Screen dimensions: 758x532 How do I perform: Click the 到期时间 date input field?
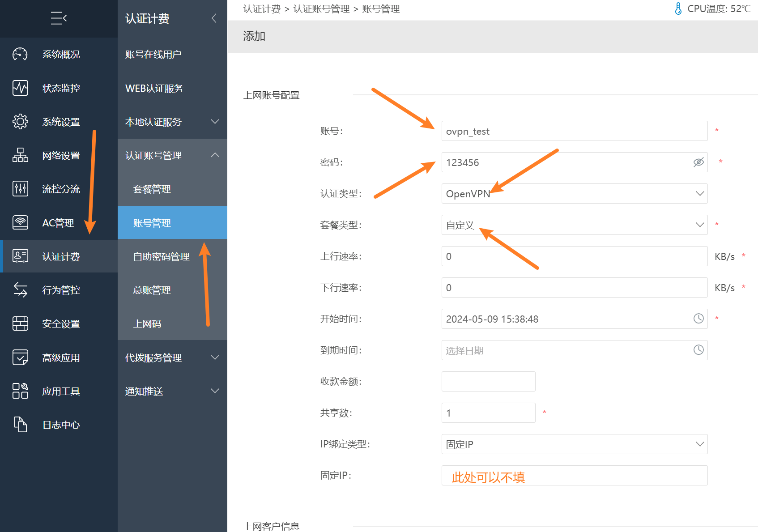click(x=566, y=350)
